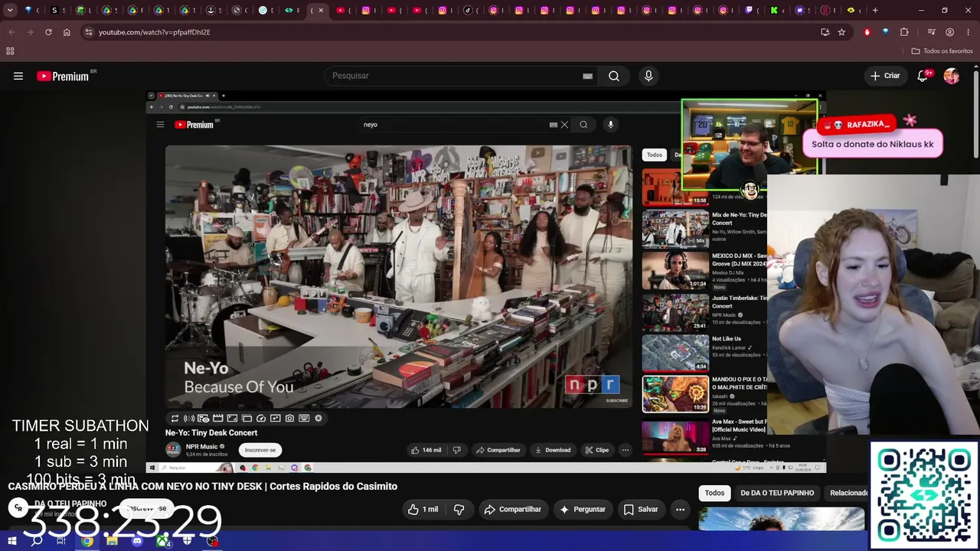Viewport: 980px width, 551px height.
Task: Open the DA O TEU PAPINHO channel avatar
Action: [18, 507]
